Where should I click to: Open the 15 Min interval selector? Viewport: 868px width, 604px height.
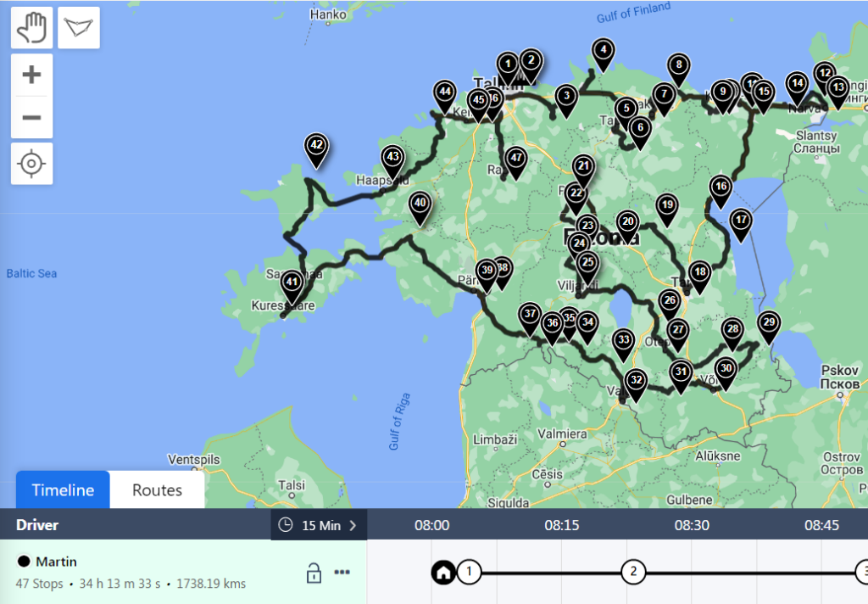pyautogui.click(x=318, y=525)
